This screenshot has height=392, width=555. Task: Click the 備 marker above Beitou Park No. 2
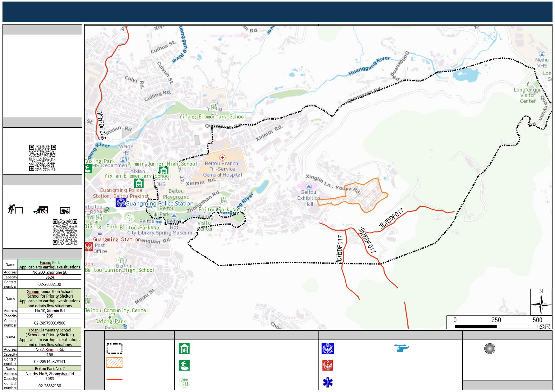(223, 200)
